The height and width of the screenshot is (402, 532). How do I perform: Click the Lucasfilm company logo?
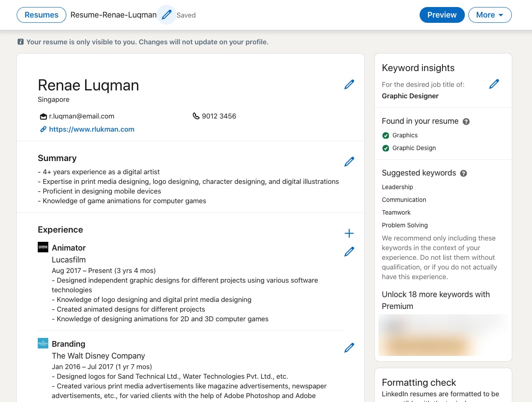(x=43, y=248)
